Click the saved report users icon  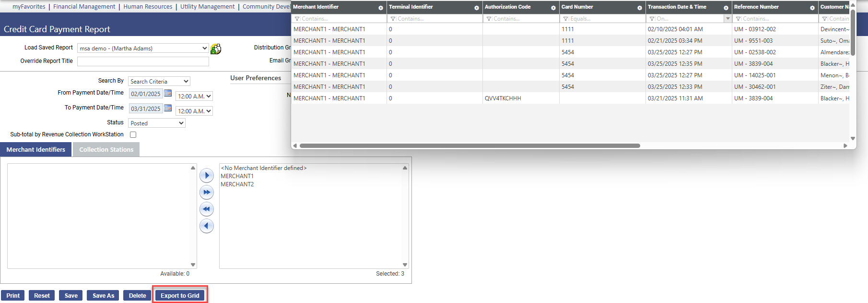tap(216, 49)
